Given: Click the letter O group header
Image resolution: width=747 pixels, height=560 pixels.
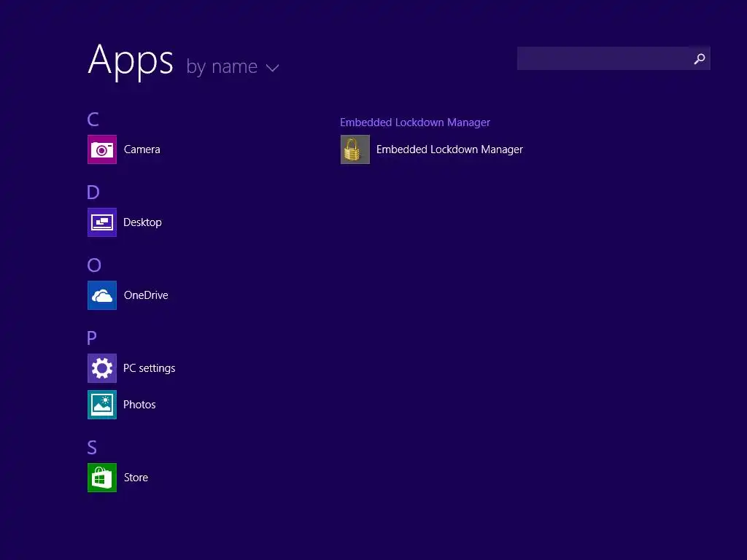Looking at the screenshot, I should coord(94,265).
